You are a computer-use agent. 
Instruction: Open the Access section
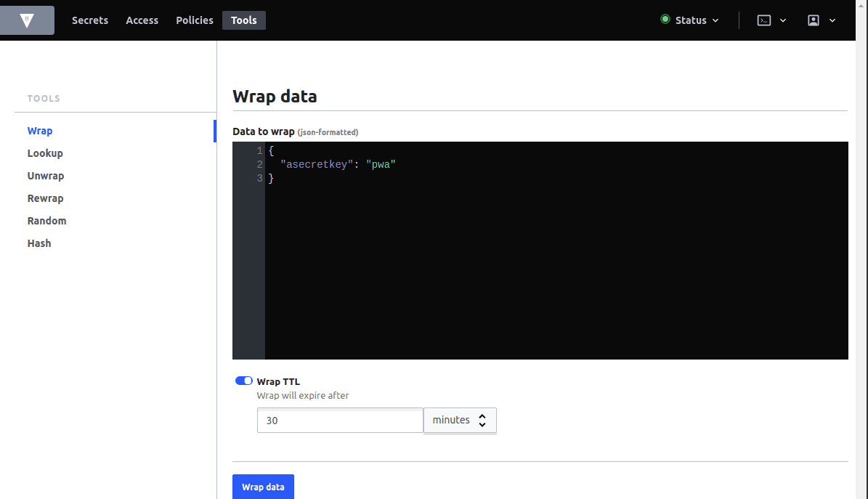[x=142, y=20]
